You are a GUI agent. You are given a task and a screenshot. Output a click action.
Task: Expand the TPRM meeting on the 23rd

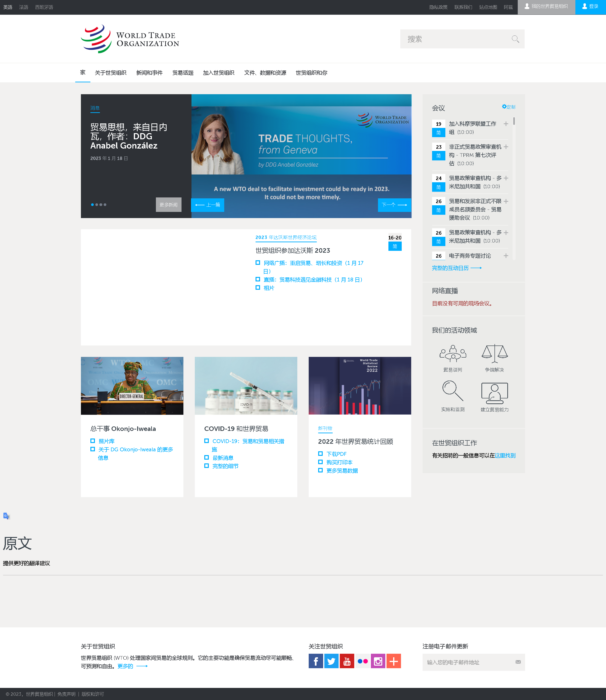(x=506, y=147)
